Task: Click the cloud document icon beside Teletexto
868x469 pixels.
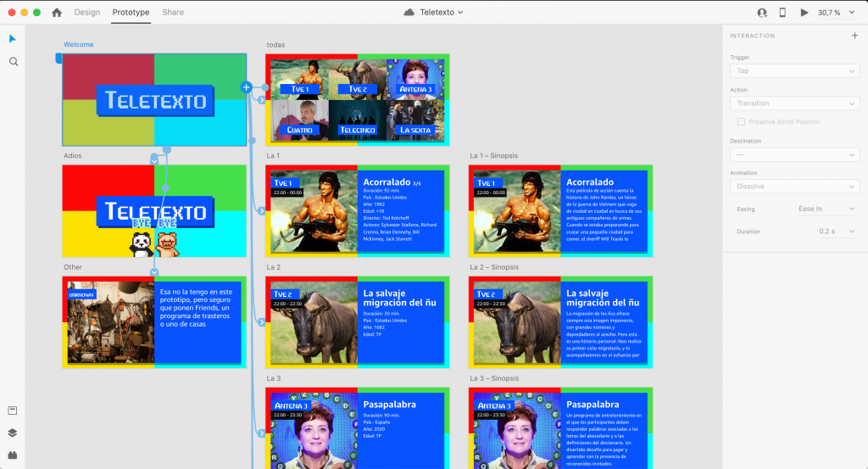Action: [x=409, y=12]
